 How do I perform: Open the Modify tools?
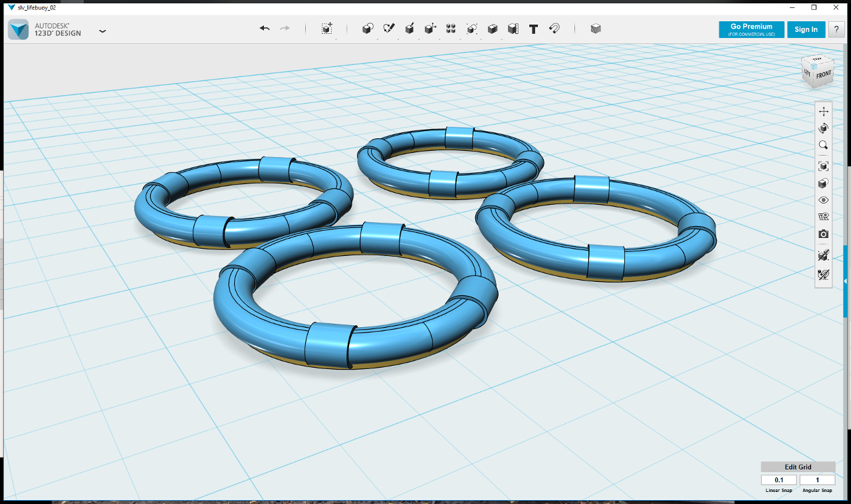(x=430, y=29)
